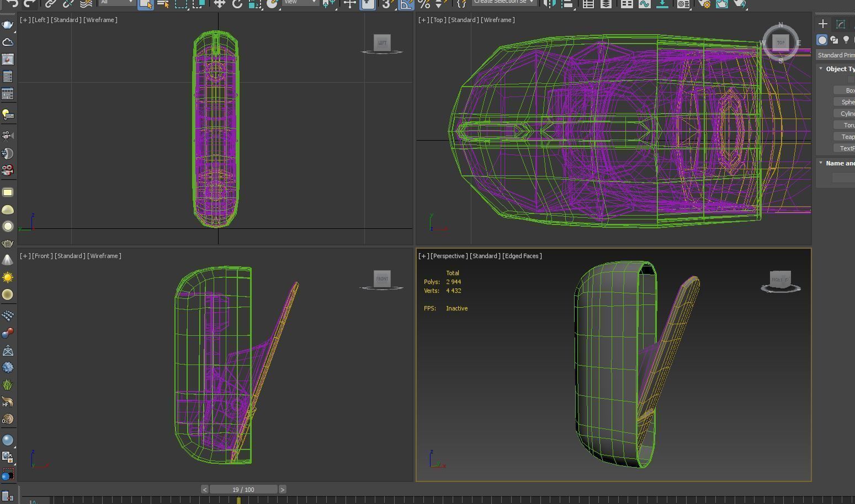Click the time slider thumb showing 19 / 100
The height and width of the screenshot is (504, 855).
point(243,490)
